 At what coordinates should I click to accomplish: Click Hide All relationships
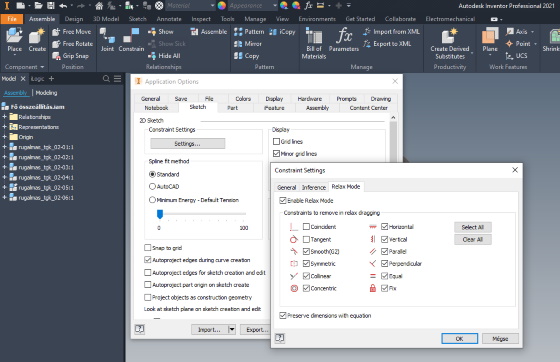click(x=164, y=56)
